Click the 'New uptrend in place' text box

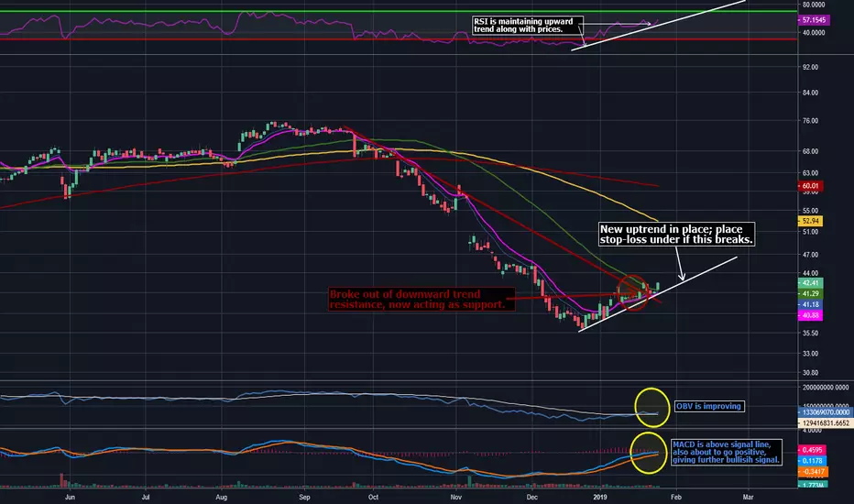[x=676, y=235]
